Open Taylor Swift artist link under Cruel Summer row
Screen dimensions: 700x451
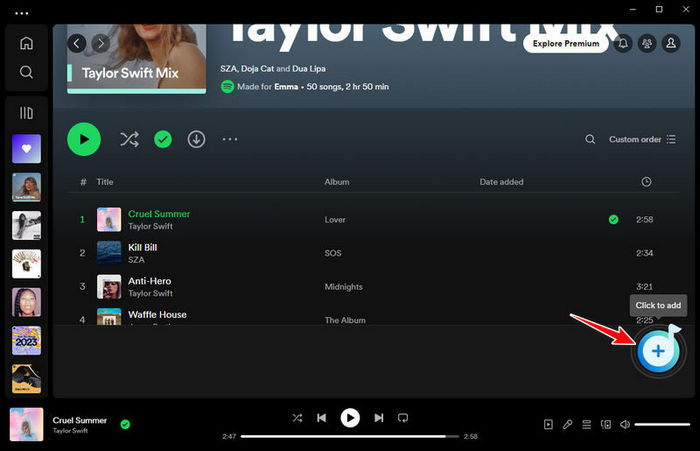150,226
